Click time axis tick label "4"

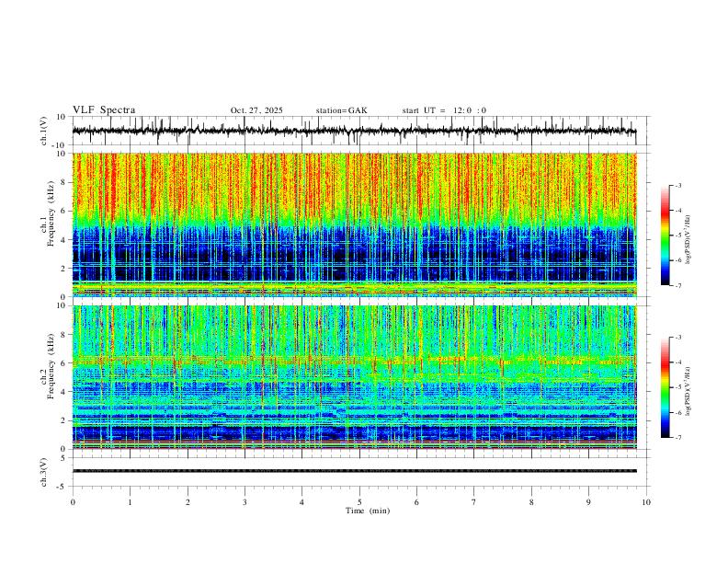point(302,502)
